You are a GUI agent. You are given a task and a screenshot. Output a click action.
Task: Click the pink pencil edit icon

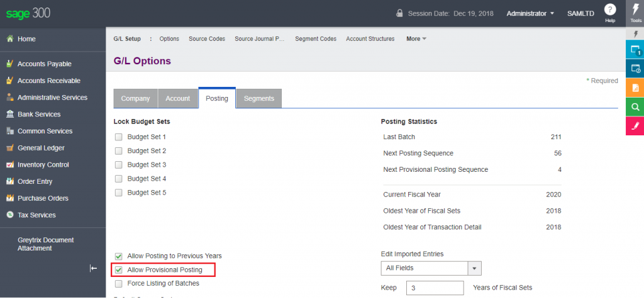click(635, 126)
